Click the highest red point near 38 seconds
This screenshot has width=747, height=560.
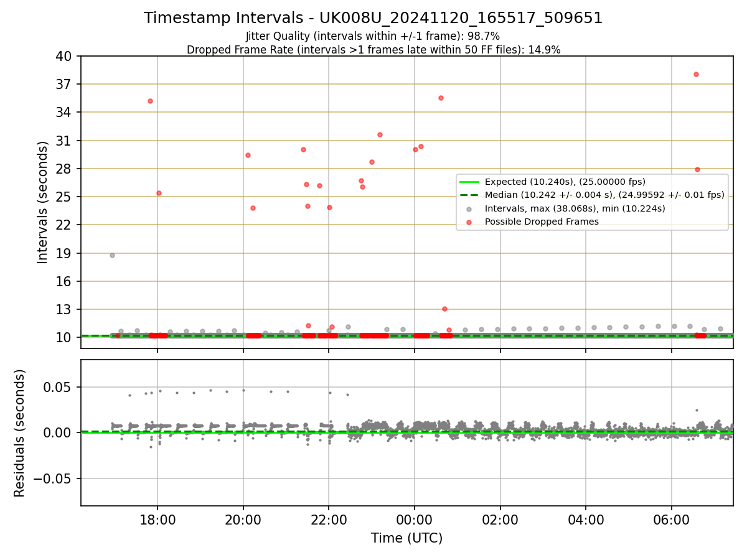[x=696, y=74]
